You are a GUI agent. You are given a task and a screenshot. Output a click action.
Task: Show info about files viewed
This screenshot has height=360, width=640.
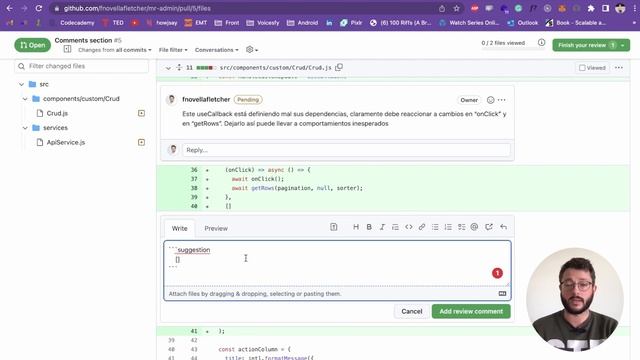[541, 42]
